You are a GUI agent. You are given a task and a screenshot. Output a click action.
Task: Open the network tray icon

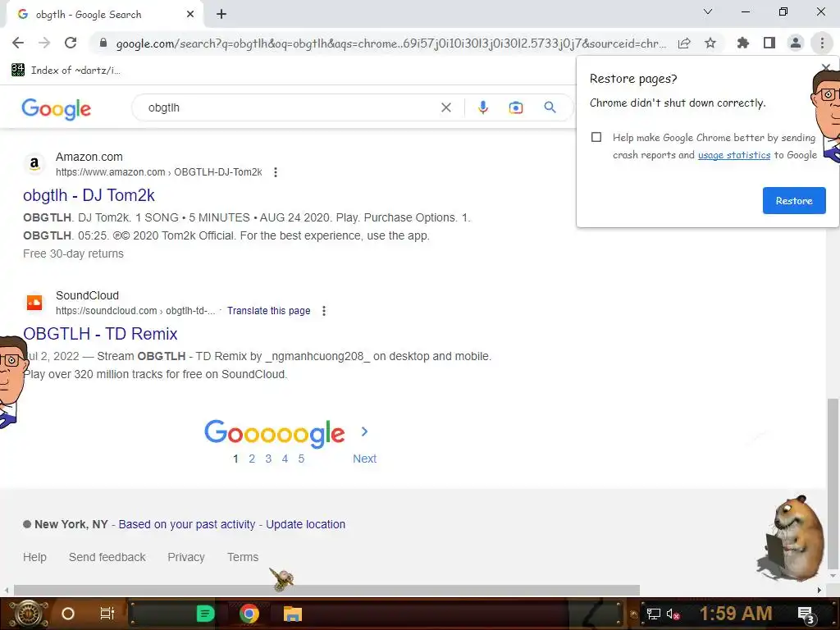tap(653, 614)
